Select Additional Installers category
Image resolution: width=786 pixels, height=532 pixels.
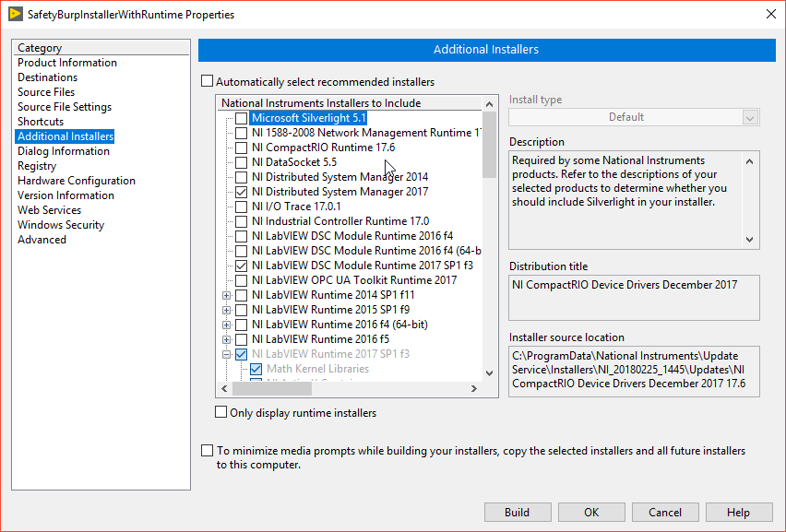(x=65, y=136)
